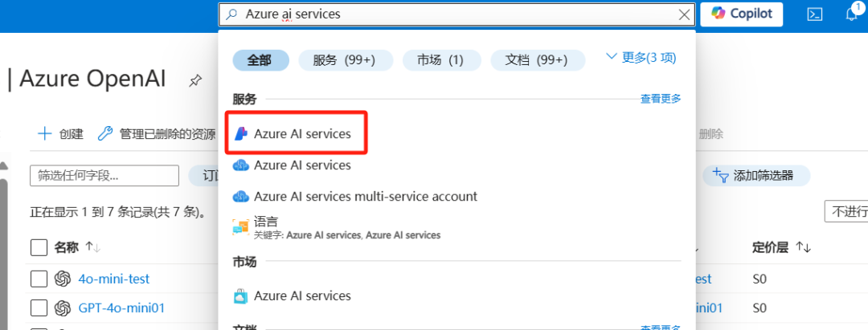The height and width of the screenshot is (330, 868).
Task: Select the 服务 (99+) filter tab
Action: pos(346,60)
